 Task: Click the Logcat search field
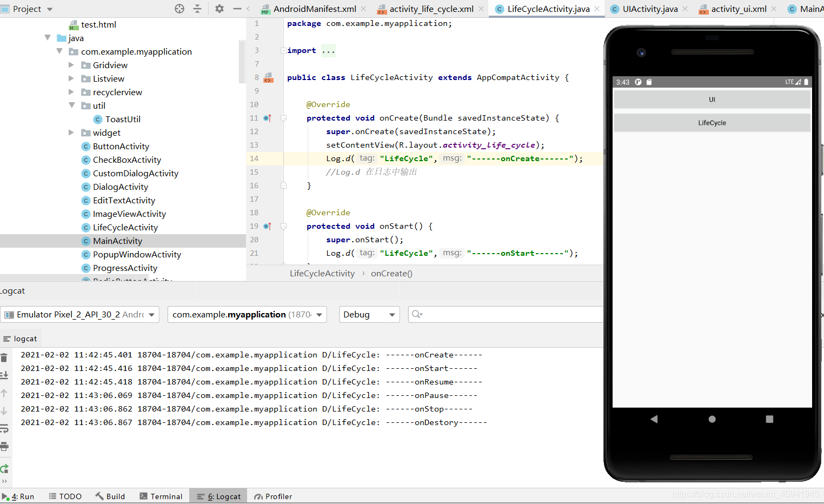(x=506, y=314)
